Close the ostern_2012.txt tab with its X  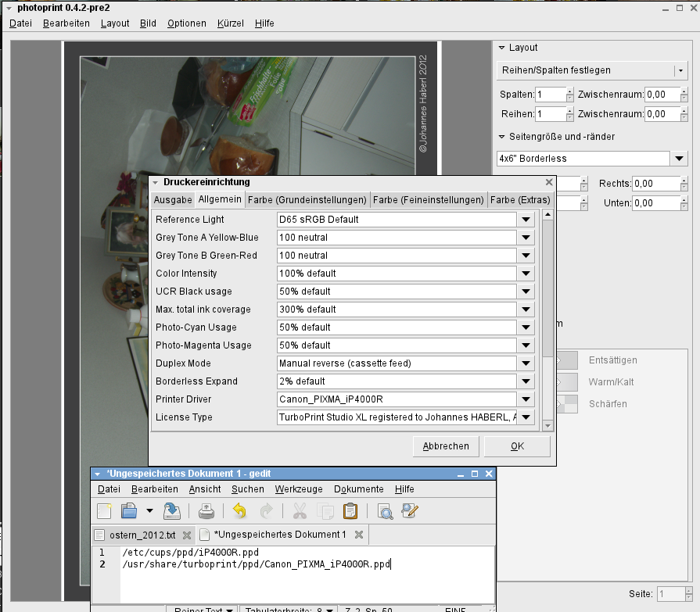pos(186,535)
